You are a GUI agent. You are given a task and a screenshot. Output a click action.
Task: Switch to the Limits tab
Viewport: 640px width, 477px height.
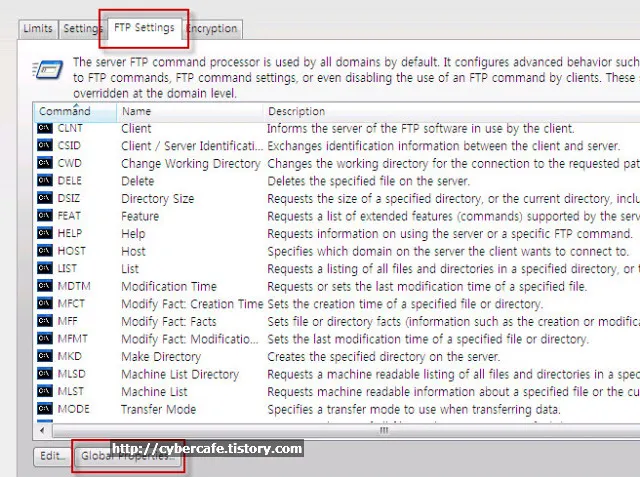(38, 29)
